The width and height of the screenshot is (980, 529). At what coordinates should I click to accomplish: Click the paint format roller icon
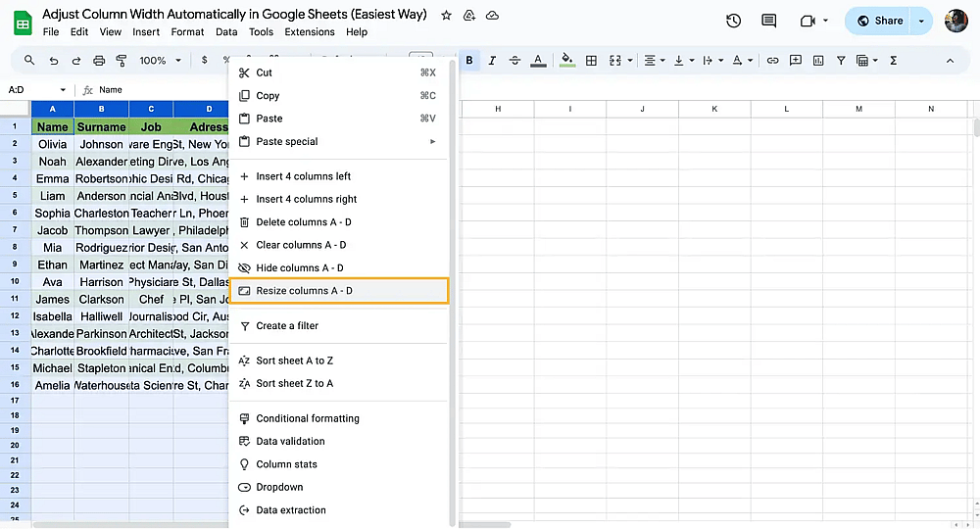pyautogui.click(x=122, y=61)
